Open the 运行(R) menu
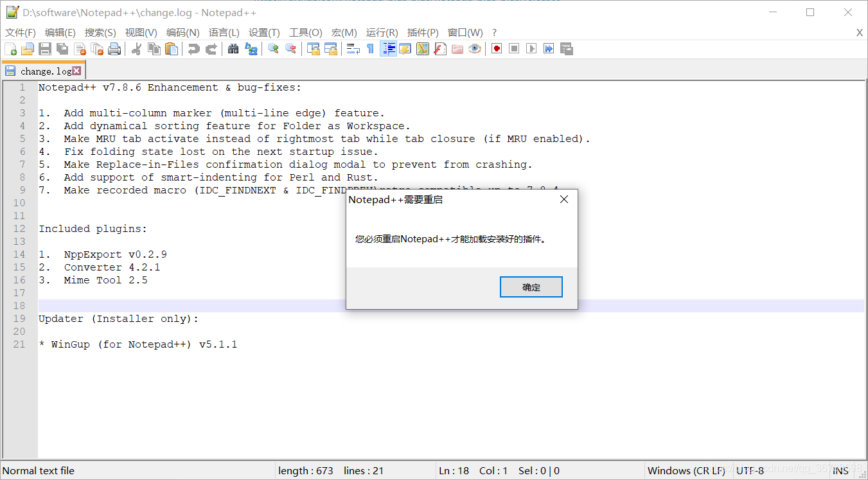Viewport: 868px width, 480px height. click(382, 33)
